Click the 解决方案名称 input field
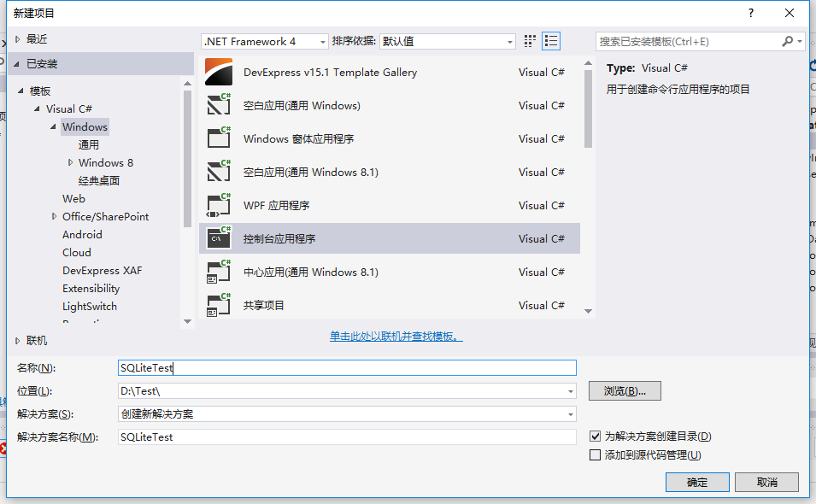816x504 pixels. pos(347,437)
